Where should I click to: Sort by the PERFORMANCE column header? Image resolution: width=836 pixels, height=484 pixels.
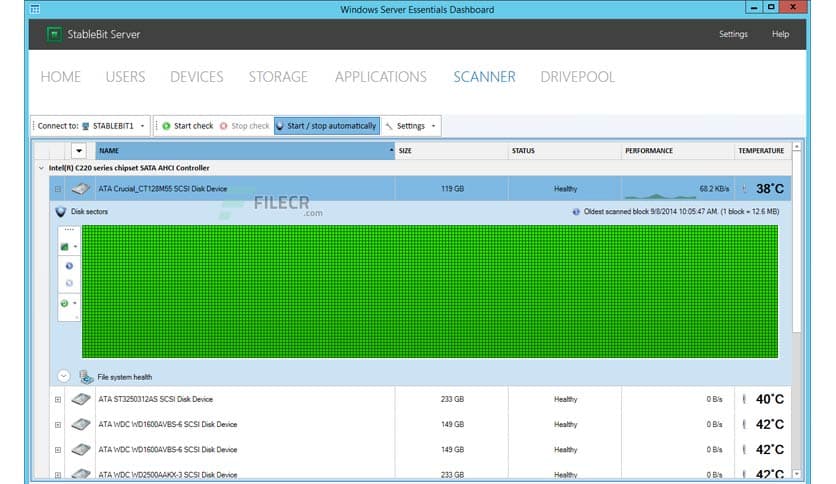678,151
